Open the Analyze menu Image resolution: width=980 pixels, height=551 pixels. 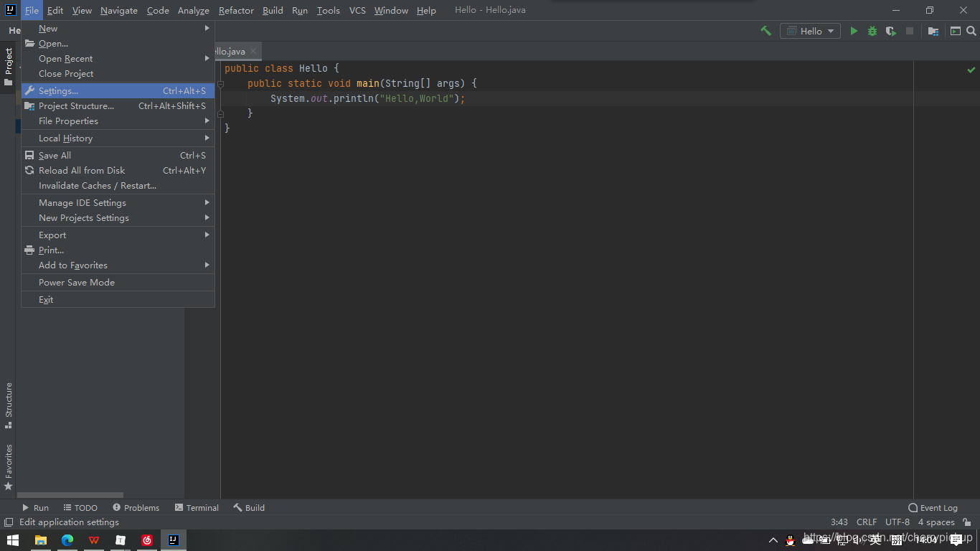[194, 11]
